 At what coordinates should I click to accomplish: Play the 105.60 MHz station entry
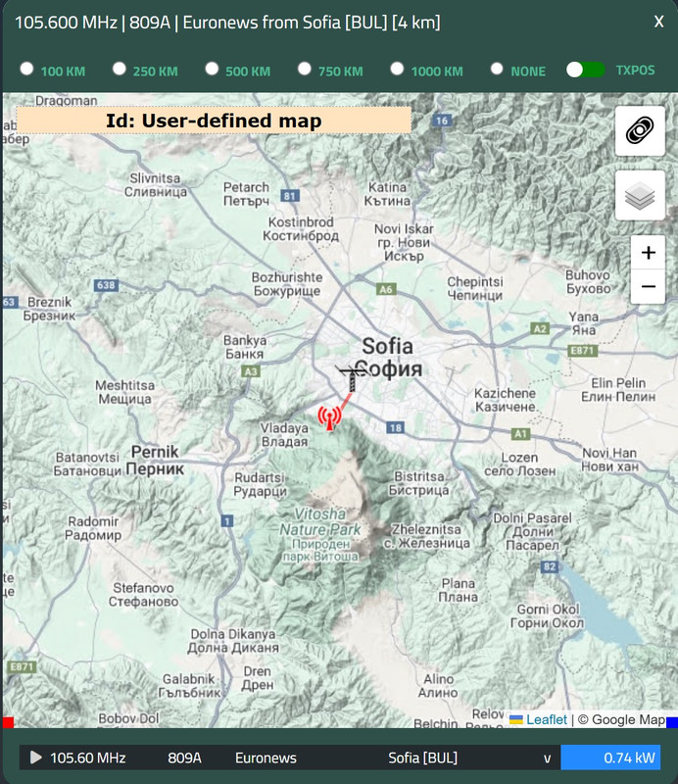(35, 758)
